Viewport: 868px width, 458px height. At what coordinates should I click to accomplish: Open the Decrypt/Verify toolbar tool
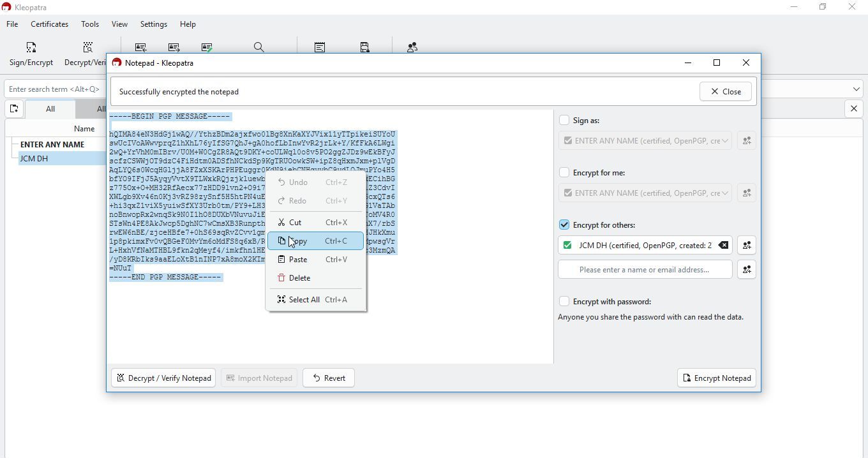click(85, 54)
